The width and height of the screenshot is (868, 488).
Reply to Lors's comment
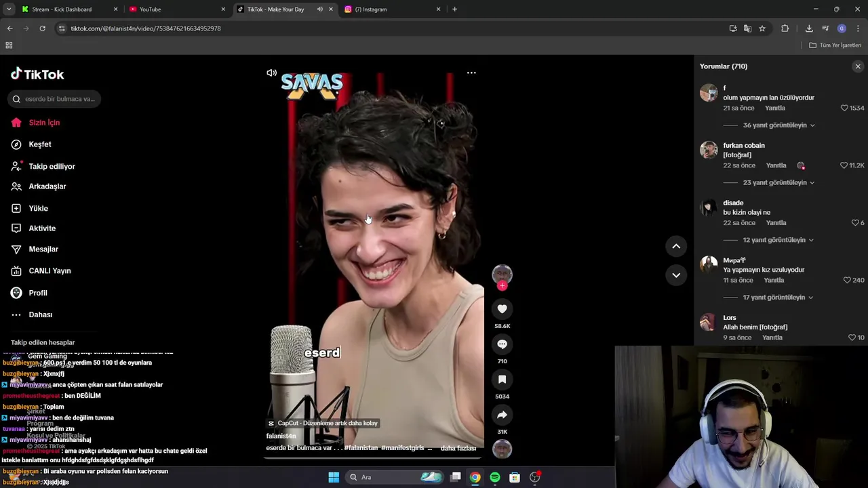772,338
